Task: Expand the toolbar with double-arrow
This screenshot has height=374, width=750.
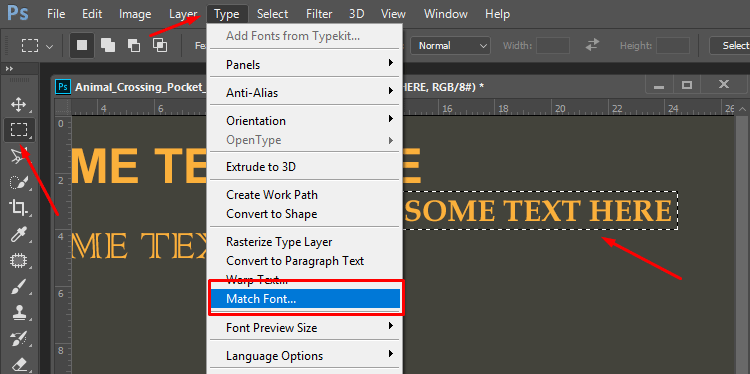Action: point(9,69)
